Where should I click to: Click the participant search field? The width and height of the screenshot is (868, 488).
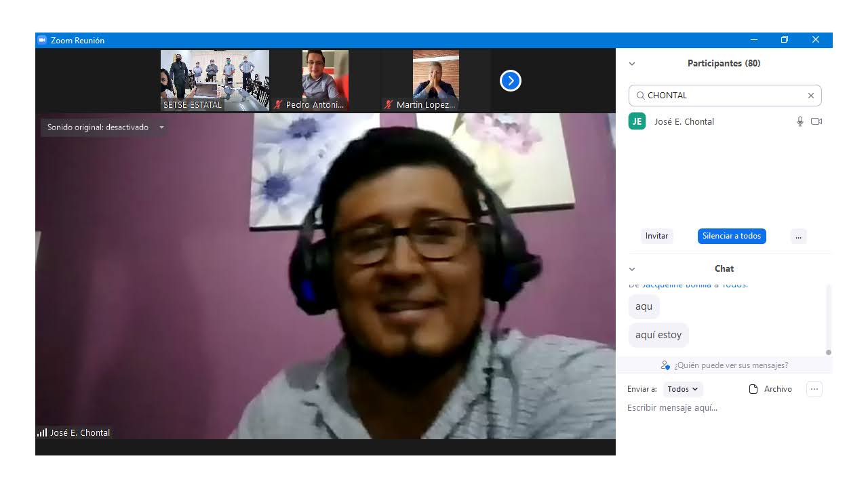tap(725, 96)
